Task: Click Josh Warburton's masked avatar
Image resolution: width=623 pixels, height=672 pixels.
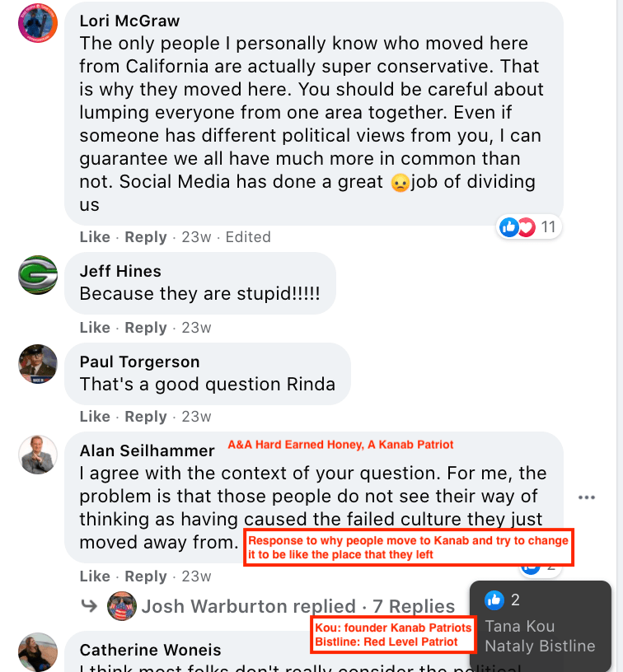Action: coord(122,606)
